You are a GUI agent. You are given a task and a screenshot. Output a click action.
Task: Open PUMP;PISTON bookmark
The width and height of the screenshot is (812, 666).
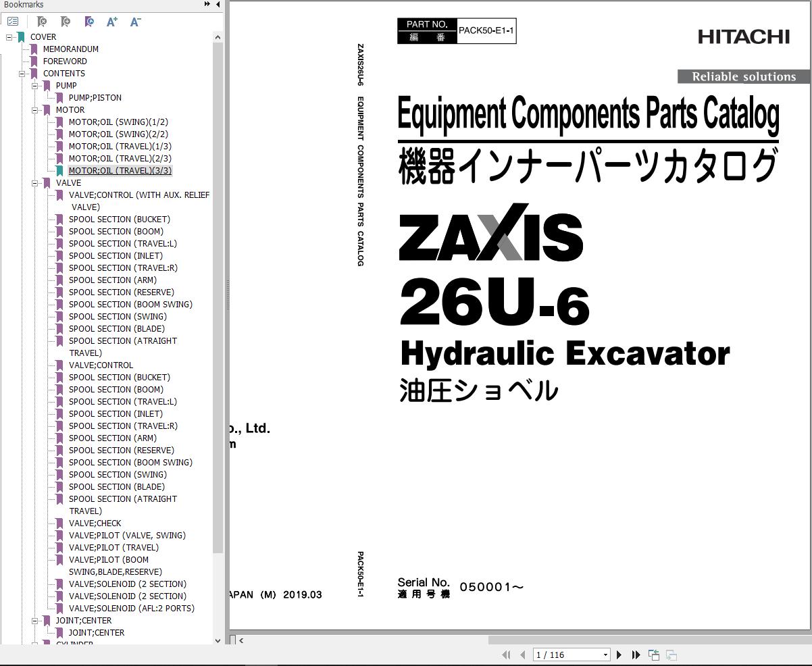[x=95, y=98]
